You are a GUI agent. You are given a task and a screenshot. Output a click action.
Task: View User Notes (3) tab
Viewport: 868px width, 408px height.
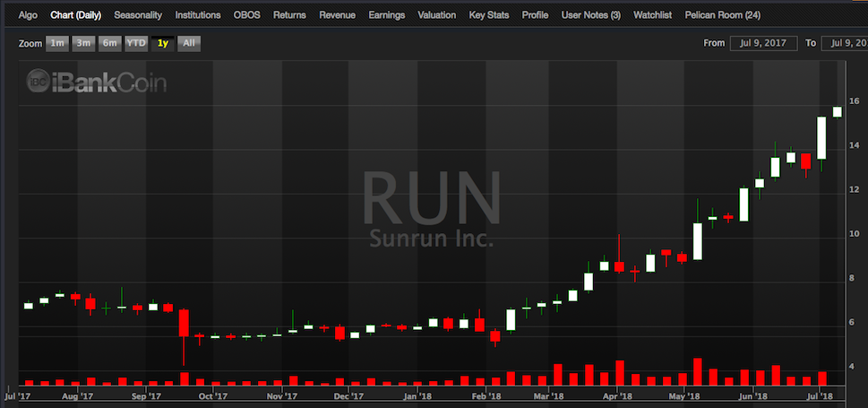pos(590,15)
